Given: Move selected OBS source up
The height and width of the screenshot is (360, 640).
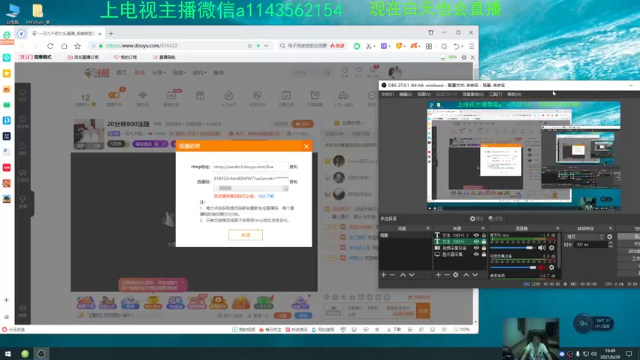Looking at the screenshot, I should coord(466,275).
